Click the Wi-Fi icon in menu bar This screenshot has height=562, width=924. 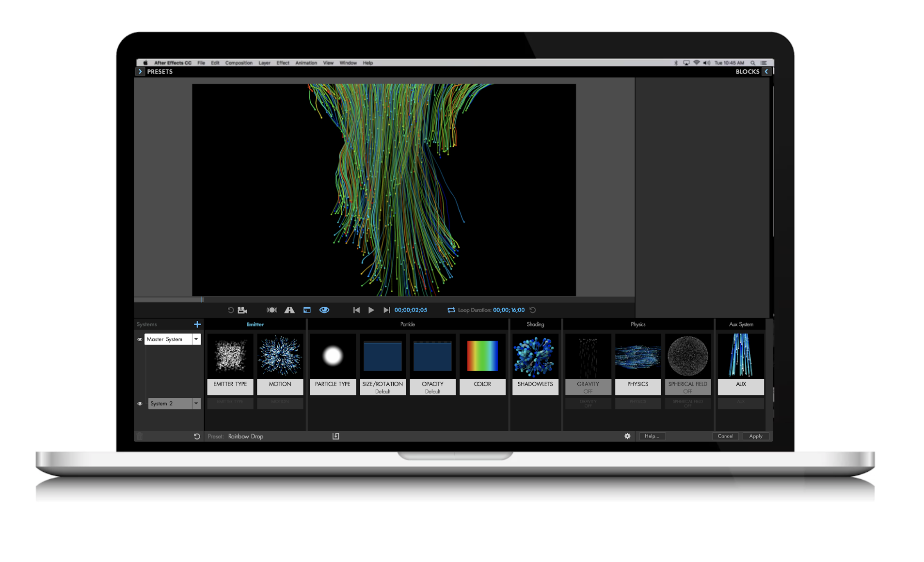coord(697,63)
